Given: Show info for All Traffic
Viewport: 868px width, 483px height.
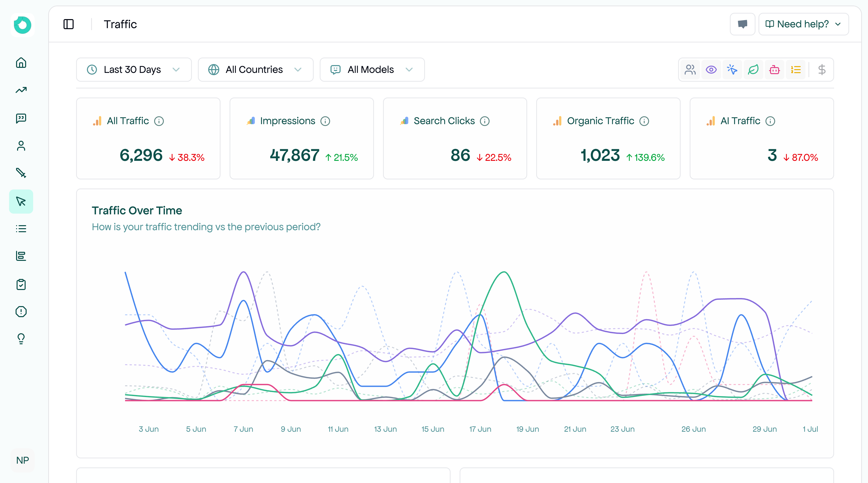Looking at the screenshot, I should (x=159, y=121).
